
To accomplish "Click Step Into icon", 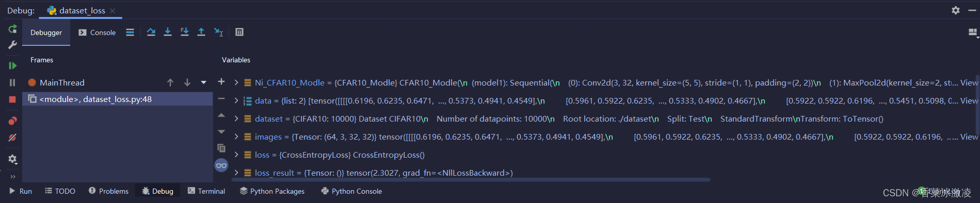I will pos(168,32).
